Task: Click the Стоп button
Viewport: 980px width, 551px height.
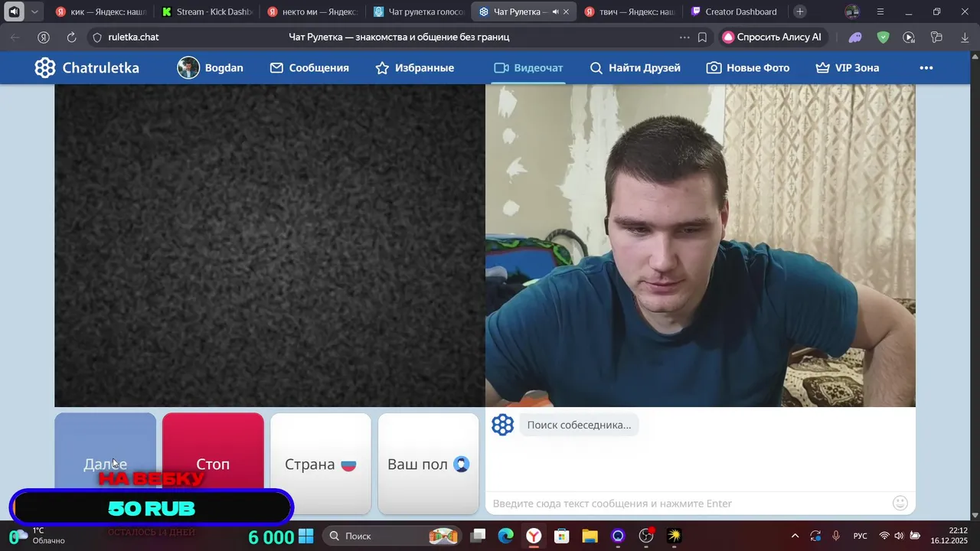Action: coord(213,464)
